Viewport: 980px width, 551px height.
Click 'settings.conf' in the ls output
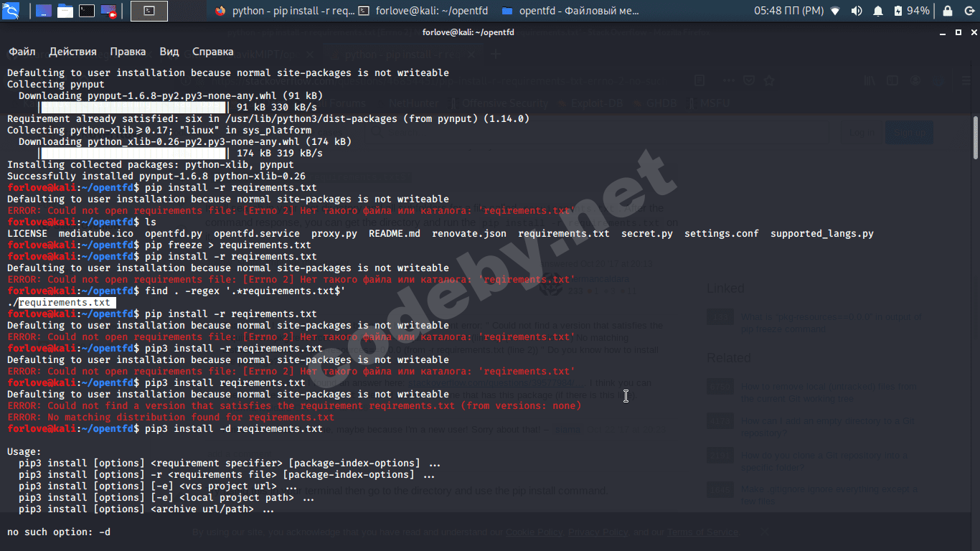pos(722,234)
